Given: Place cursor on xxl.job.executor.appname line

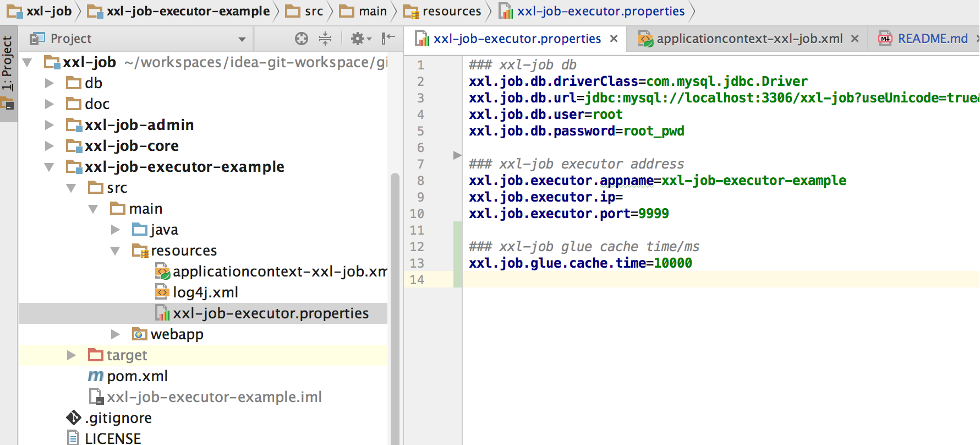Looking at the screenshot, I should tap(657, 181).
